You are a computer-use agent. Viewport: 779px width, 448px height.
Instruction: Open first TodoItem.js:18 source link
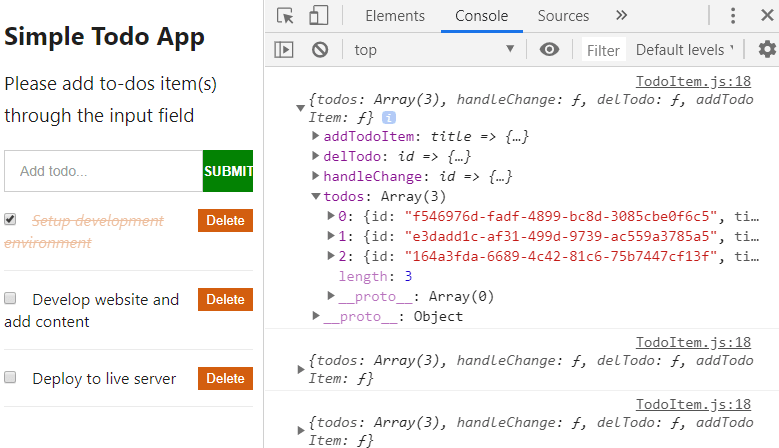pyautogui.click(x=693, y=81)
